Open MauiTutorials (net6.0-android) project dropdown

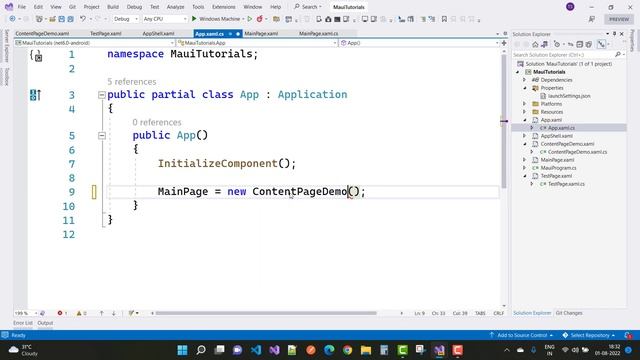pos(94,43)
